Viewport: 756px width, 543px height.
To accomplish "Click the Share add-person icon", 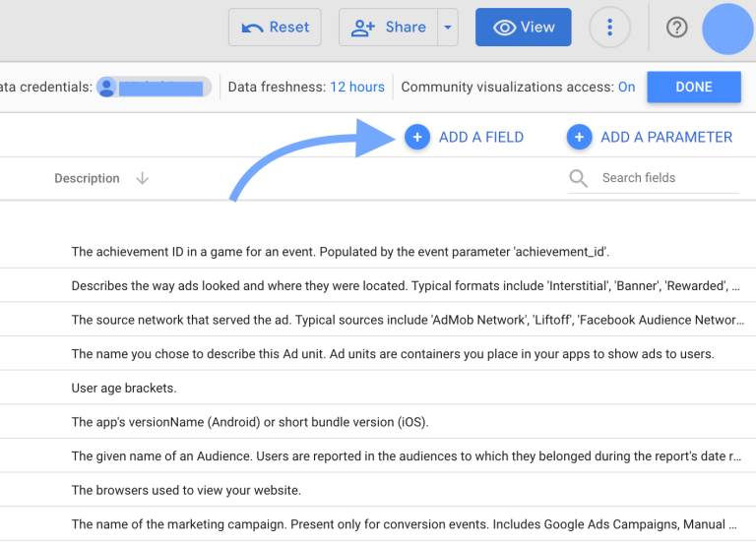I will (363, 28).
